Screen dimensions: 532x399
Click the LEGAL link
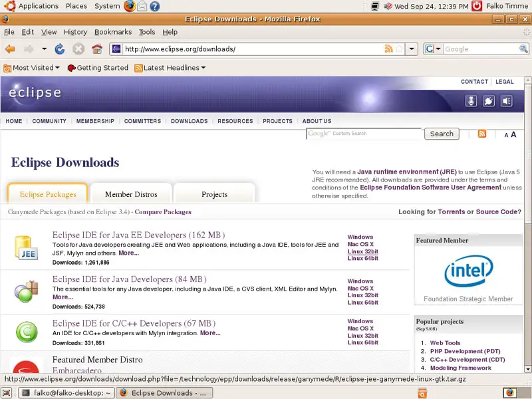coord(505,81)
